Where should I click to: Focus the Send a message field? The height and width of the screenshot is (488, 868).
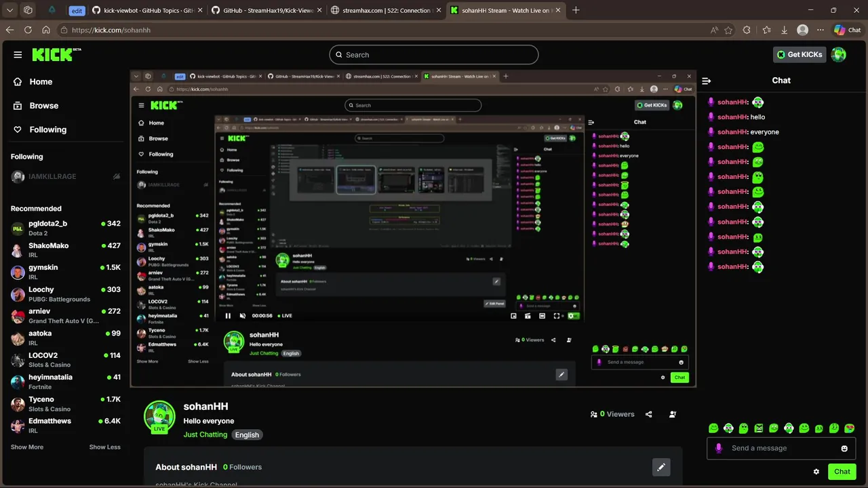[781, 448]
